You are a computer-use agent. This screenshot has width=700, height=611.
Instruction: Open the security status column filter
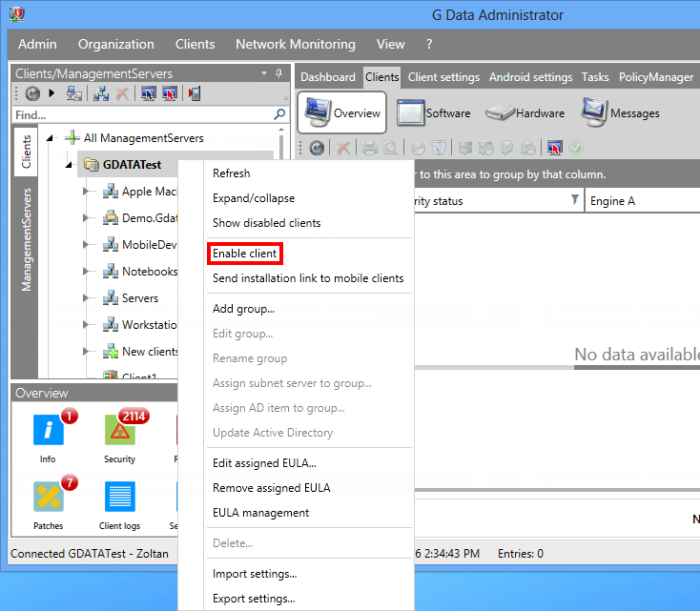click(575, 199)
